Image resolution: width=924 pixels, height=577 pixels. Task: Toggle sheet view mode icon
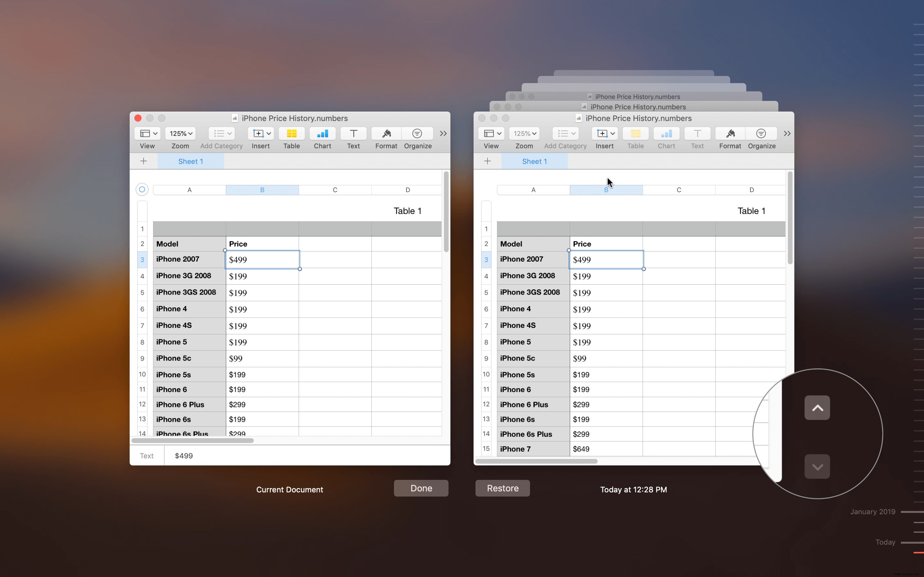coord(146,133)
